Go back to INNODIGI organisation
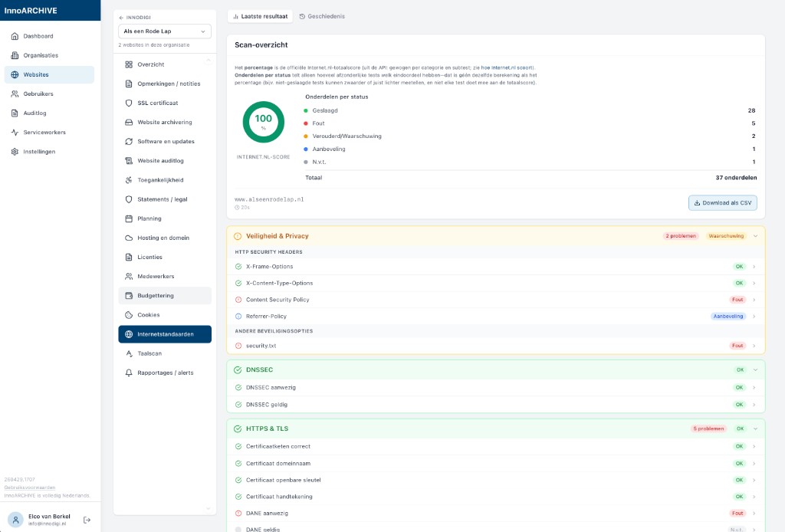 click(x=136, y=17)
